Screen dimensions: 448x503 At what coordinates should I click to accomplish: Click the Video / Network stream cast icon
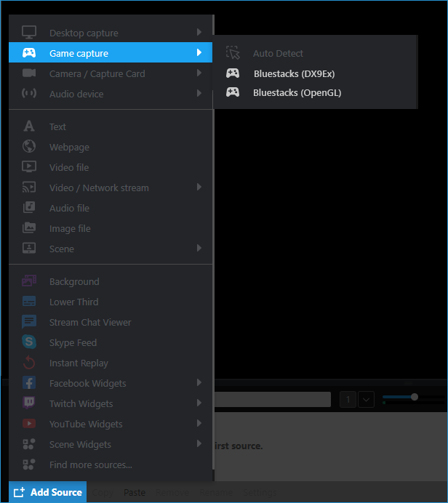tap(29, 187)
